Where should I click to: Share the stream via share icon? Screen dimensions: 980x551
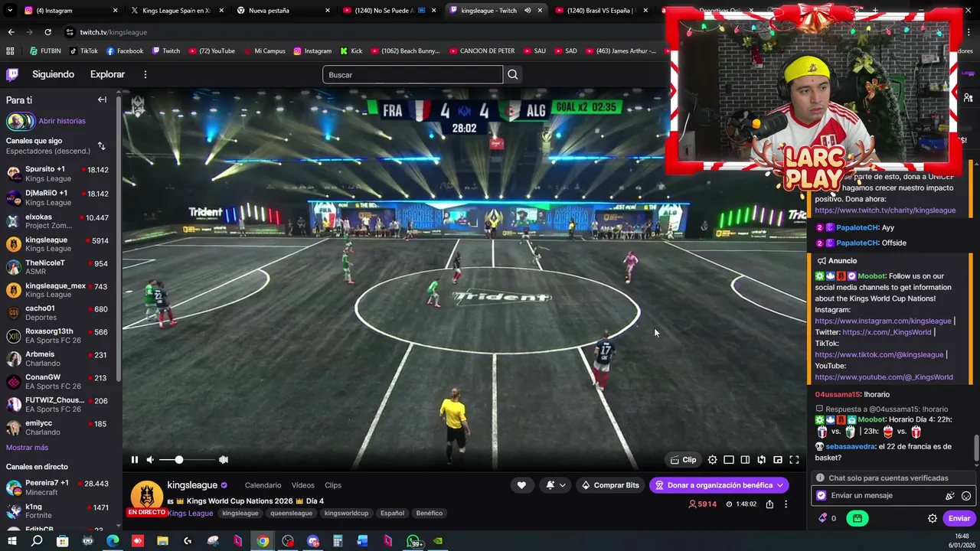(769, 504)
